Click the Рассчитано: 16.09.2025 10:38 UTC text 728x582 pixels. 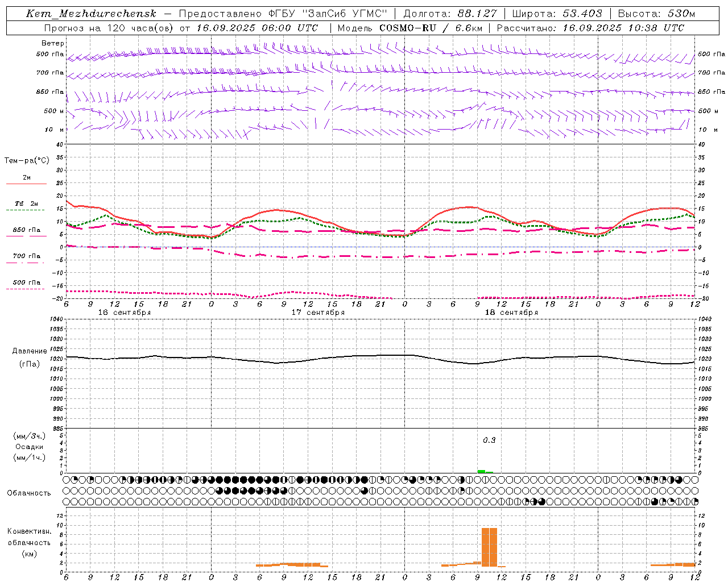[x=590, y=28]
